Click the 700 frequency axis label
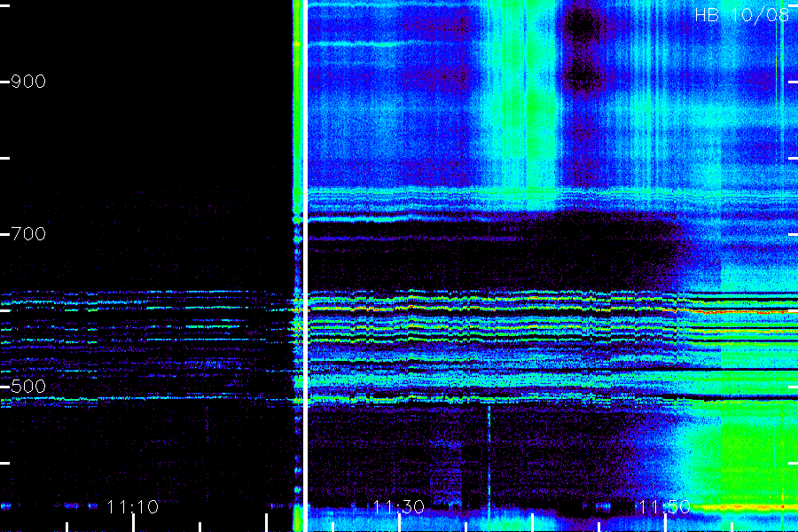This screenshot has width=798, height=532. (x=28, y=234)
